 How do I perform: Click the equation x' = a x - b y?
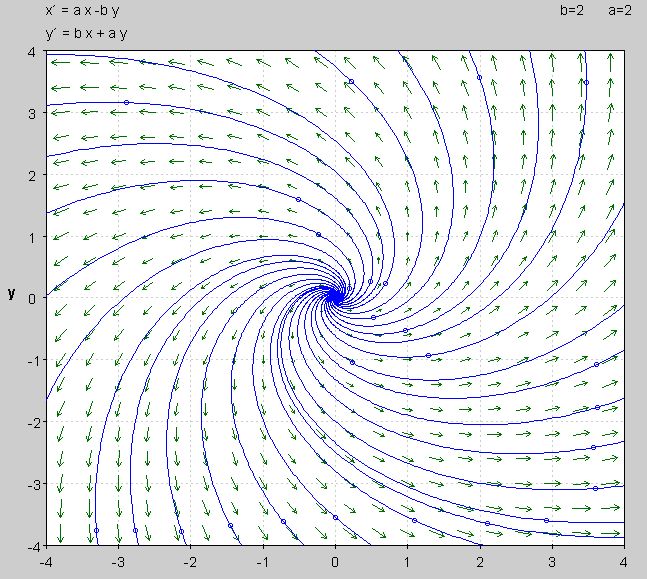pyautogui.click(x=82, y=10)
